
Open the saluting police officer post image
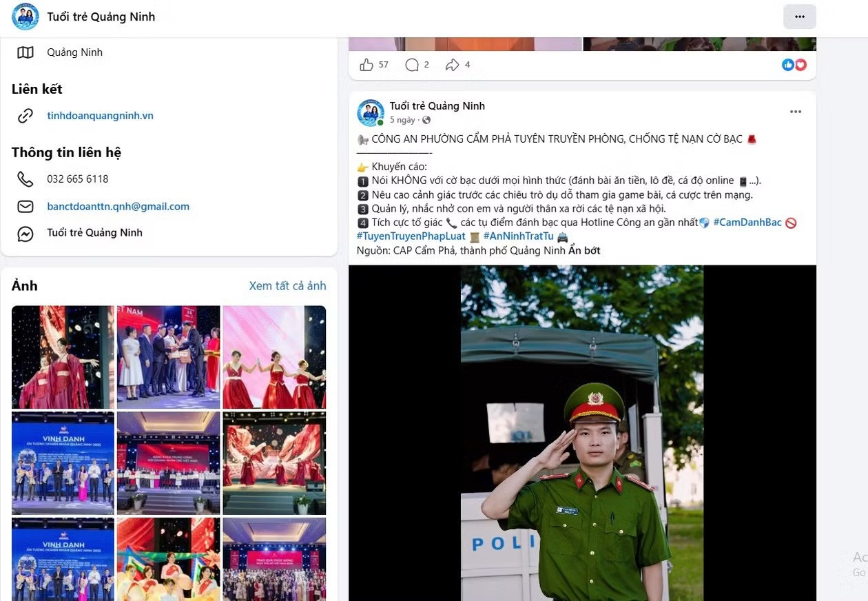582,433
